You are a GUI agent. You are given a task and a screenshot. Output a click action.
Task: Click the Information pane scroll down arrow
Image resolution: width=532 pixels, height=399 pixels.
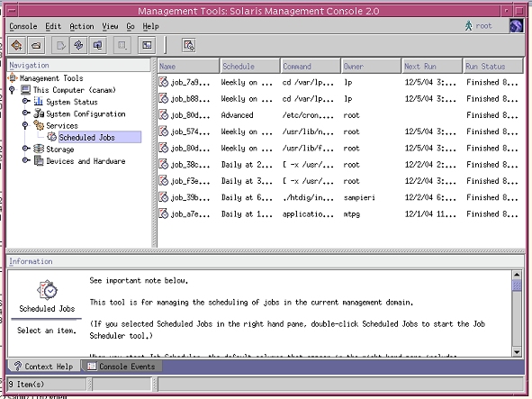coord(517,352)
